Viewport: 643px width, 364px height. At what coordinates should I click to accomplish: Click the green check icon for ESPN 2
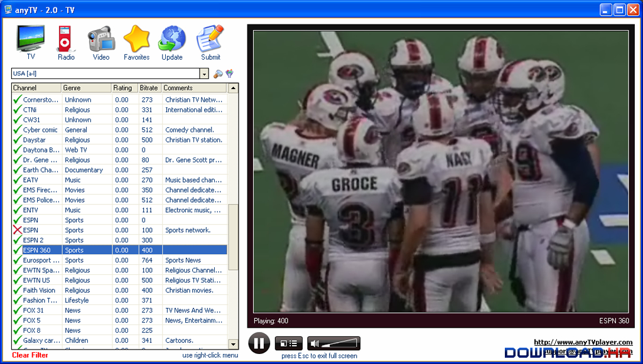[x=17, y=240]
